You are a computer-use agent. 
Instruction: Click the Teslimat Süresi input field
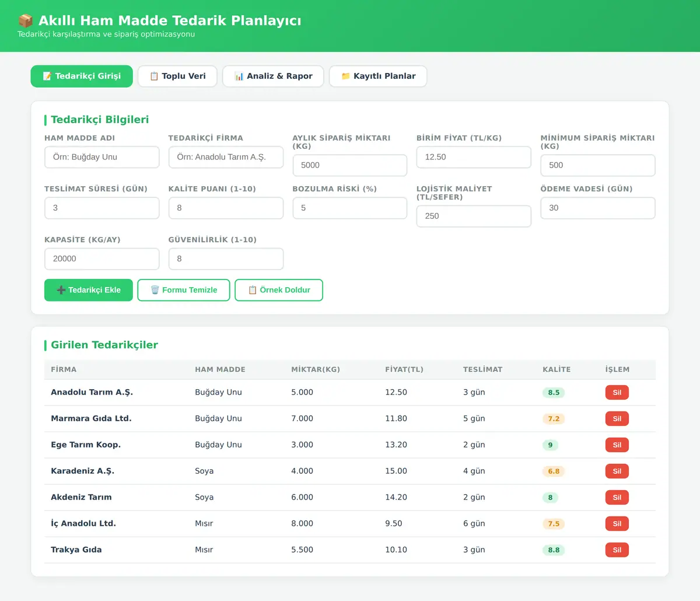[x=102, y=208]
